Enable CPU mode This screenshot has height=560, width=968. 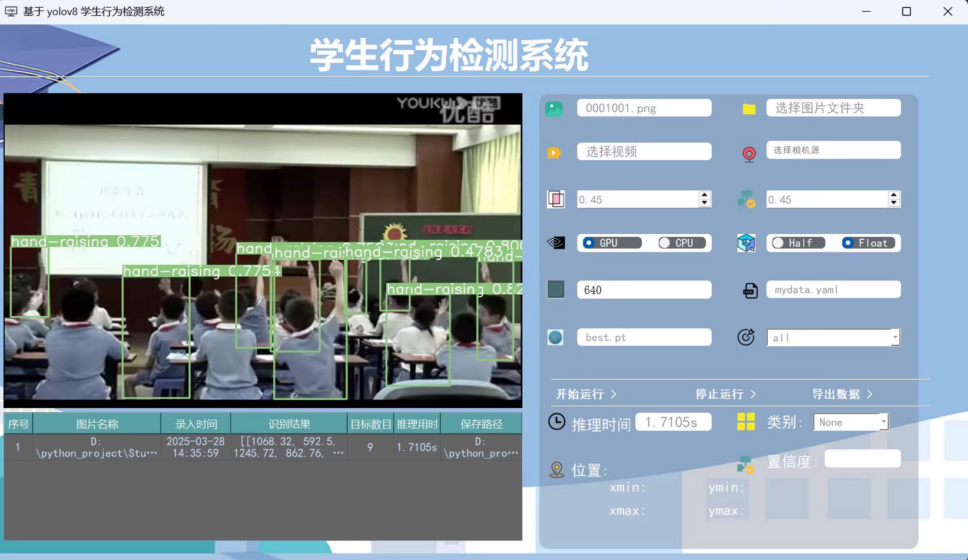(681, 242)
